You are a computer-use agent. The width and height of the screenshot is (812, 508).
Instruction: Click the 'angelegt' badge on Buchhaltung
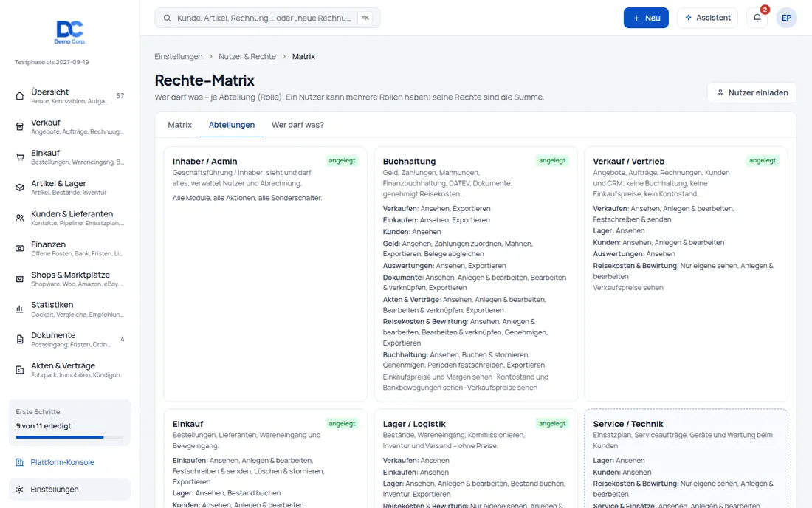[x=552, y=160]
